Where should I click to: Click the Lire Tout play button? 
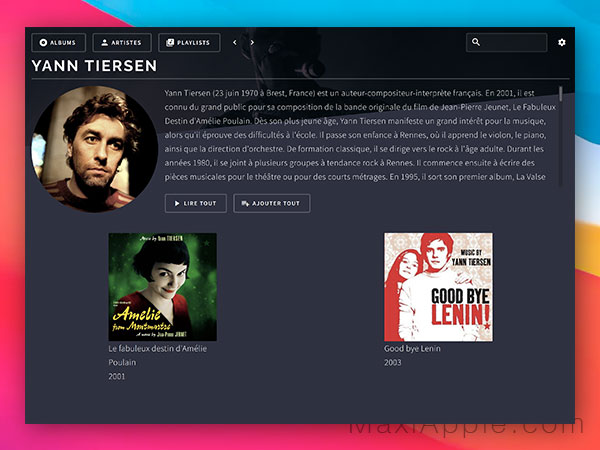(196, 203)
